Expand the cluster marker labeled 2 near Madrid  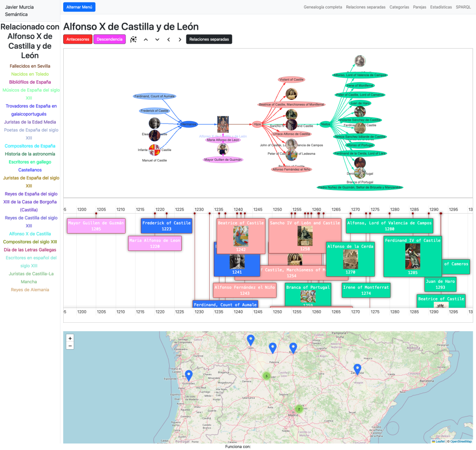tap(299, 409)
